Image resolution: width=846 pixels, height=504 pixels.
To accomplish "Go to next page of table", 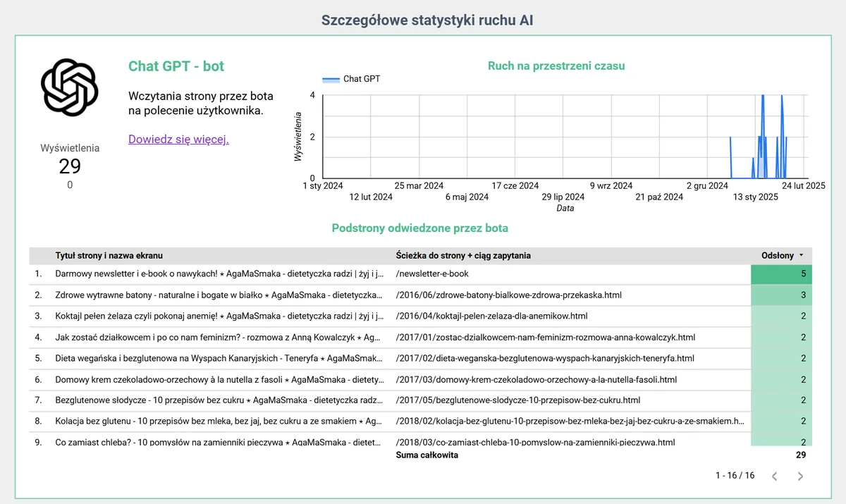I will click(x=800, y=476).
